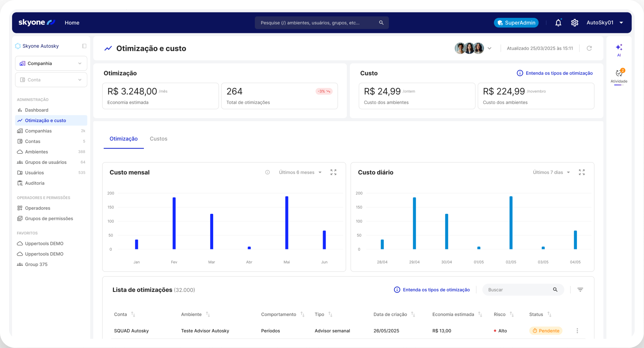Collapse the sidebar panel toggle
This screenshot has width=644, height=348.
(x=84, y=46)
